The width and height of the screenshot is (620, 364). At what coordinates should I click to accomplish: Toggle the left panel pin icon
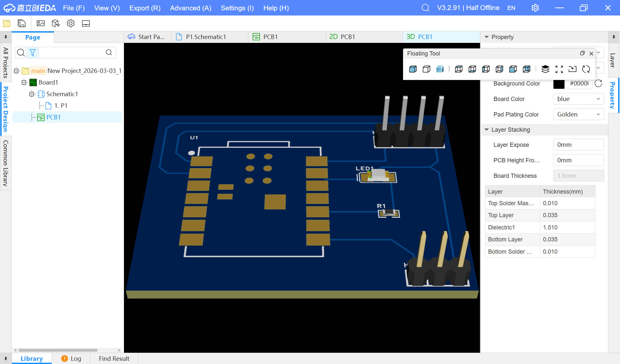(5, 37)
